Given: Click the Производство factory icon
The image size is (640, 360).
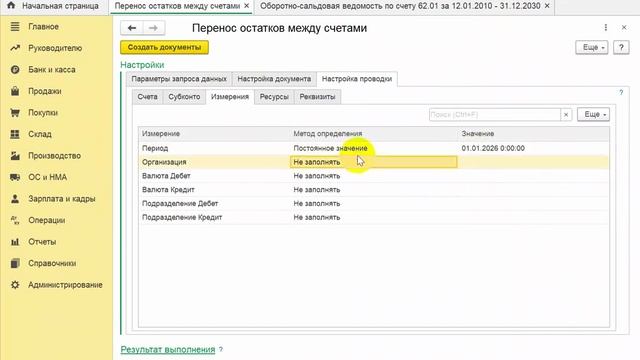Looking at the screenshot, I should tap(15, 156).
